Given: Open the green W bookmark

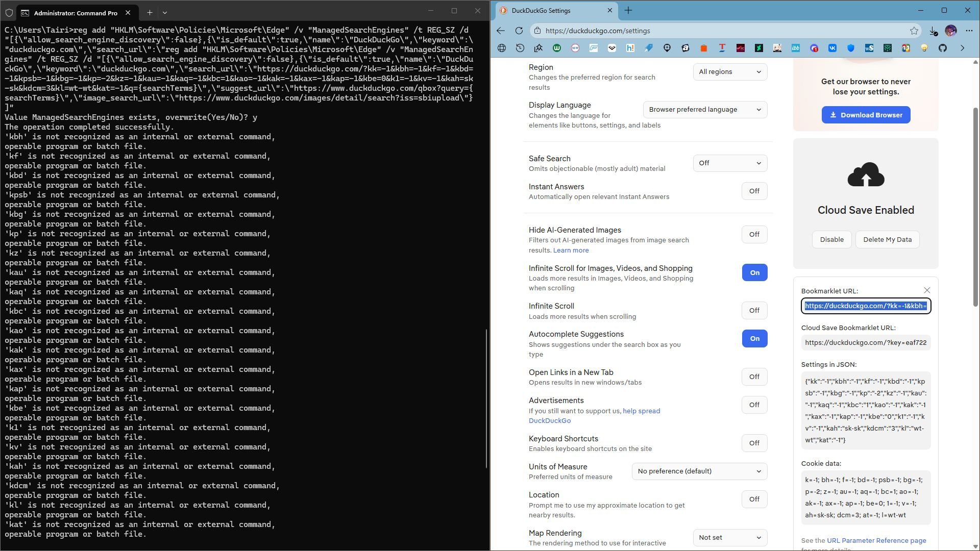Looking at the screenshot, I should [557, 48].
